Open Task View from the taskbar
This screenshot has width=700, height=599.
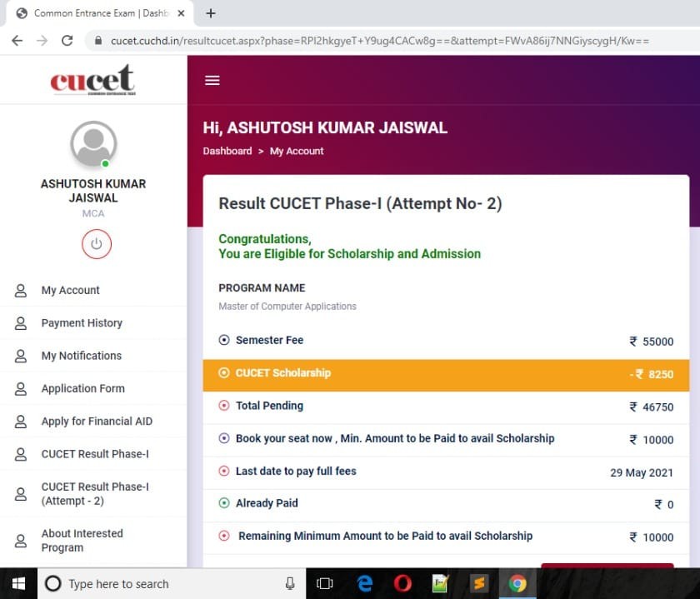(x=324, y=583)
